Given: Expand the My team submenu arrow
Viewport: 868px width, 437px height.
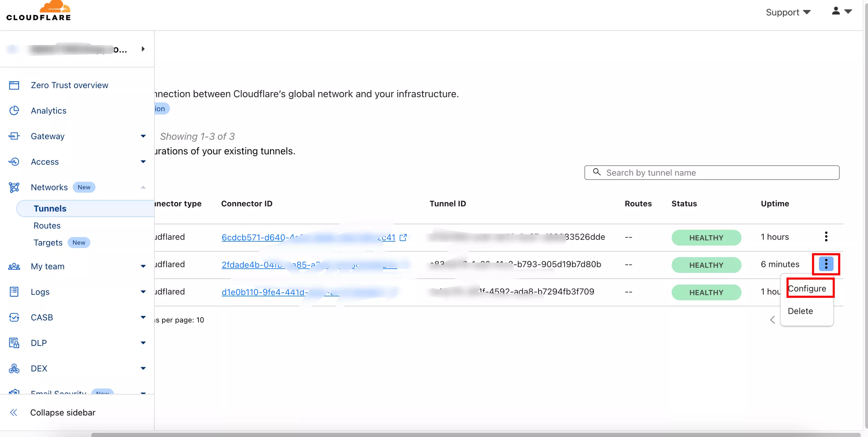Looking at the screenshot, I should (x=143, y=266).
